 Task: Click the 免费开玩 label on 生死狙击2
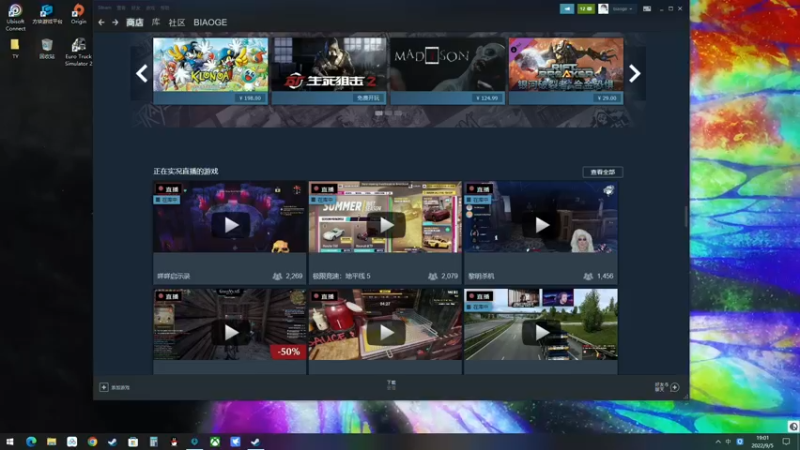[368, 98]
